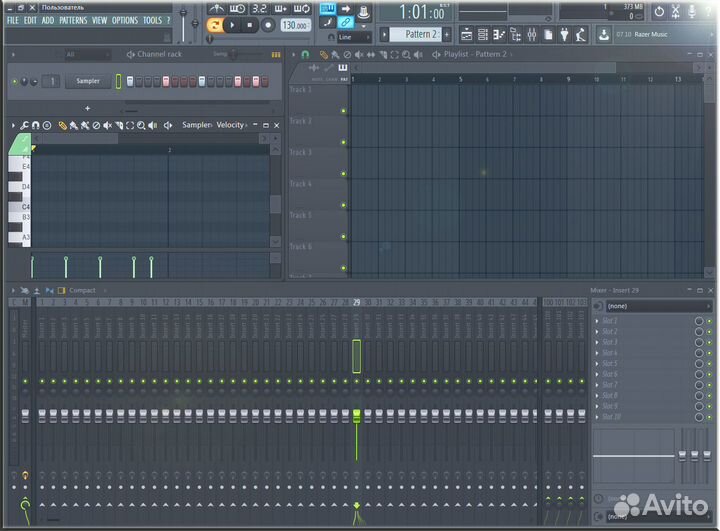
Task: Open the OPTIONS menu
Action: point(125,20)
